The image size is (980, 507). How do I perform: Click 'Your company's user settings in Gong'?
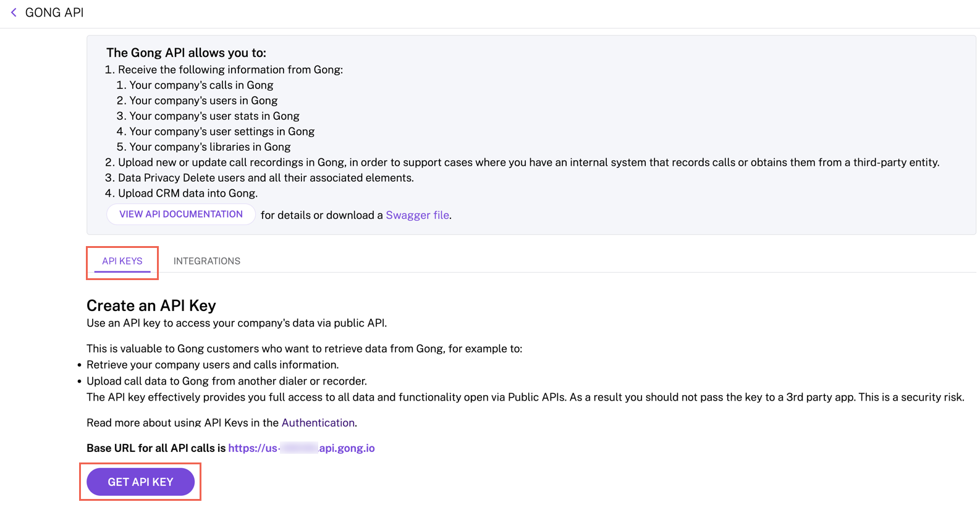point(222,132)
